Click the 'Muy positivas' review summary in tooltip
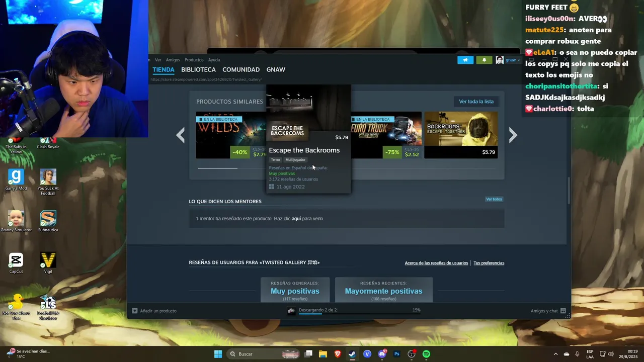The width and height of the screenshot is (644, 362). [282, 173]
